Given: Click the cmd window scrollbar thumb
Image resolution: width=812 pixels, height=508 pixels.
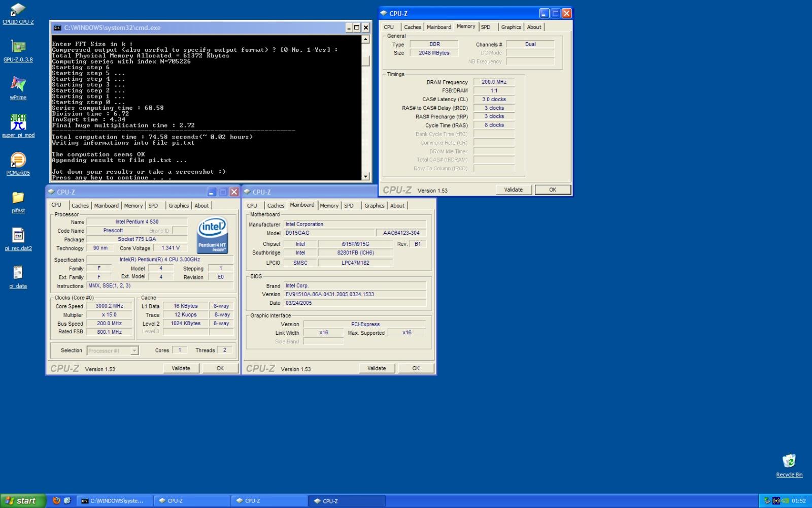Looking at the screenshot, I should pyautogui.click(x=365, y=61).
